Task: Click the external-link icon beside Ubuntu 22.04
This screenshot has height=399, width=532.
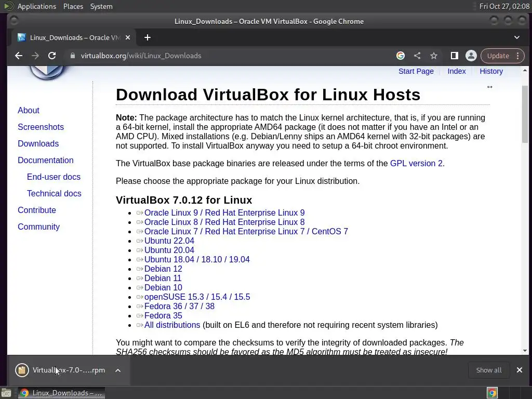Action: pyautogui.click(x=139, y=241)
